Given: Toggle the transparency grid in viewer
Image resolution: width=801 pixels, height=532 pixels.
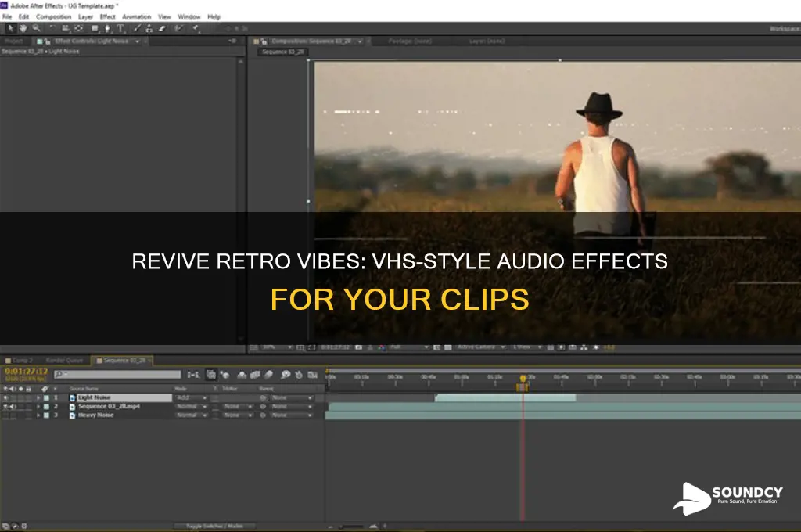Looking at the screenshot, I should (x=448, y=347).
